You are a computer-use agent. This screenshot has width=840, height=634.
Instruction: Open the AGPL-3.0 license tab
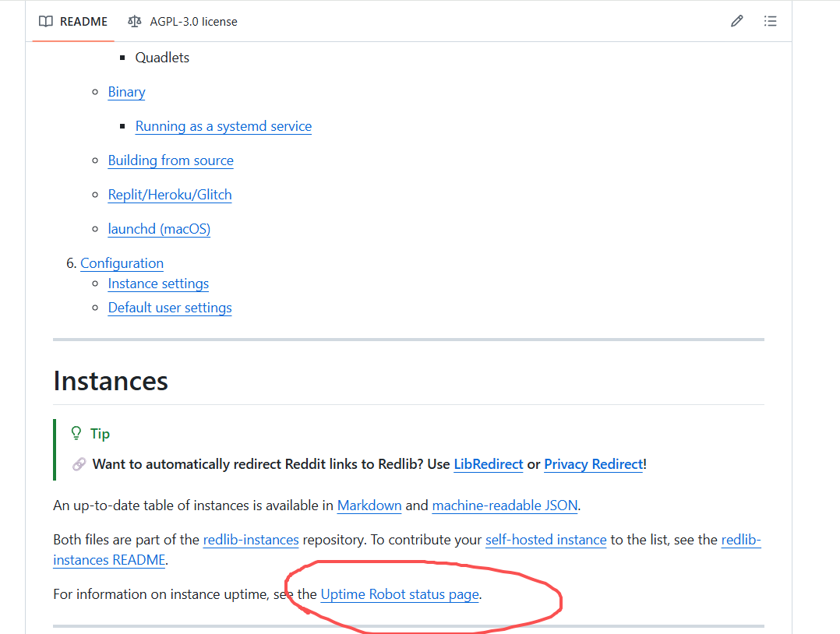click(182, 21)
